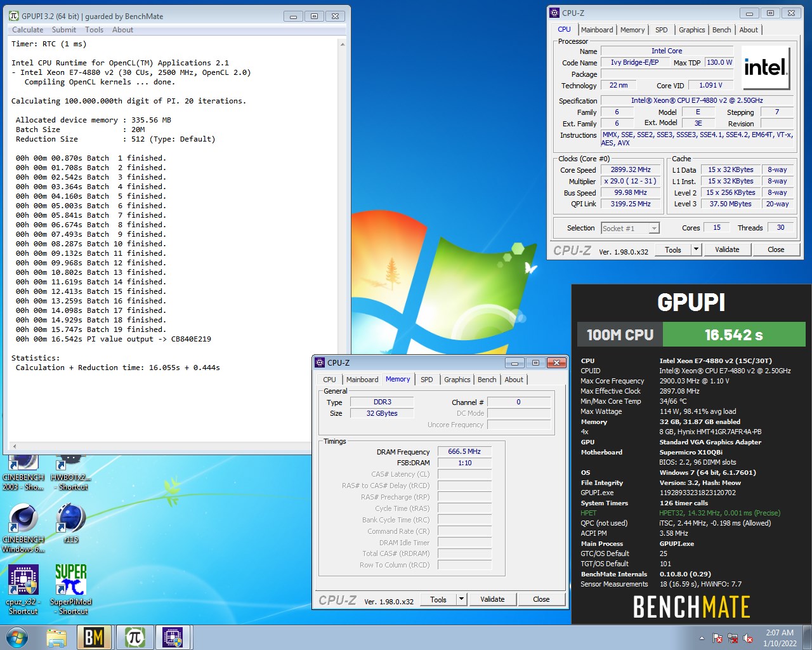The width and height of the screenshot is (812, 650).
Task: Switch to CPU tab in lower CPU-Z
Action: [x=330, y=380]
